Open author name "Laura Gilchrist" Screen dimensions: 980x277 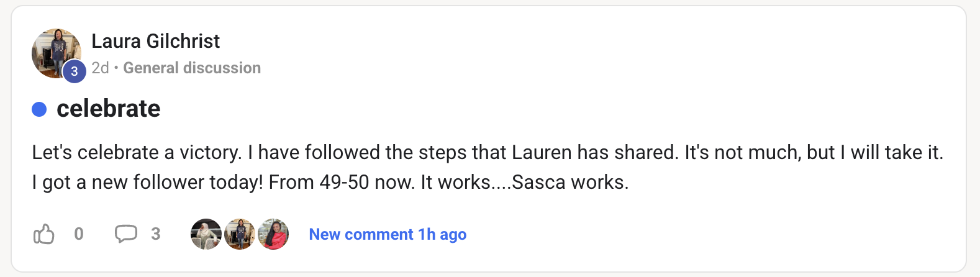click(x=155, y=41)
